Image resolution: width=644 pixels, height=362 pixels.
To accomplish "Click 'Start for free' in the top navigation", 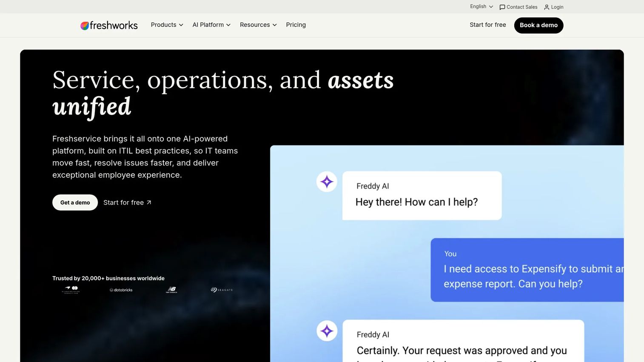I will 488,25.
